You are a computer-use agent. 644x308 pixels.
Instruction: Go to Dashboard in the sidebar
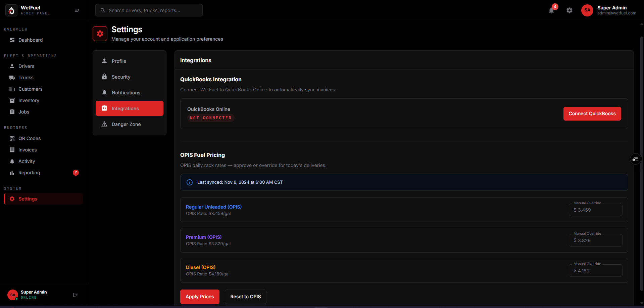pyautogui.click(x=43, y=40)
